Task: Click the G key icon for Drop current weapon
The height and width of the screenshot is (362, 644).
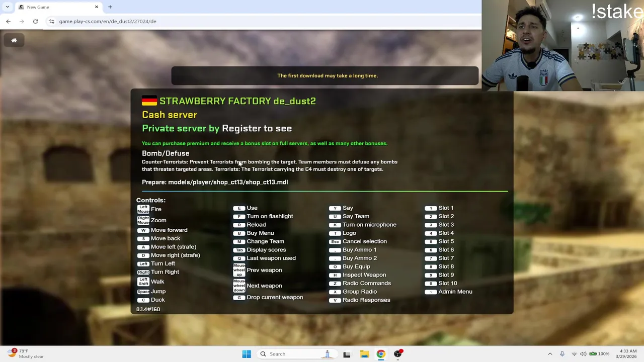Action: click(239, 297)
